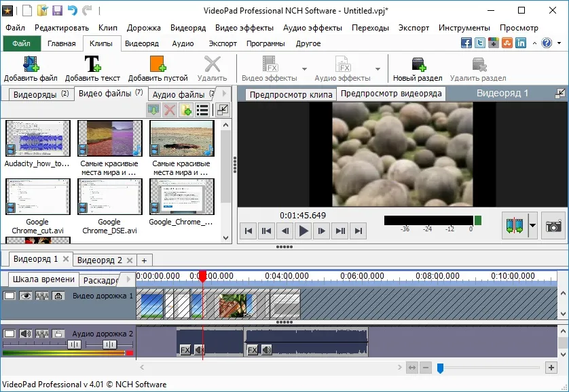Click the timeline zoom slider handle
Image resolution: width=569 pixels, height=392 pixels.
(440, 368)
